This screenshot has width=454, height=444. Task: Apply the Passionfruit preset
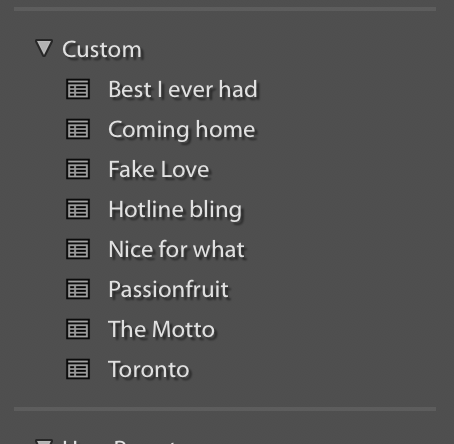point(168,289)
